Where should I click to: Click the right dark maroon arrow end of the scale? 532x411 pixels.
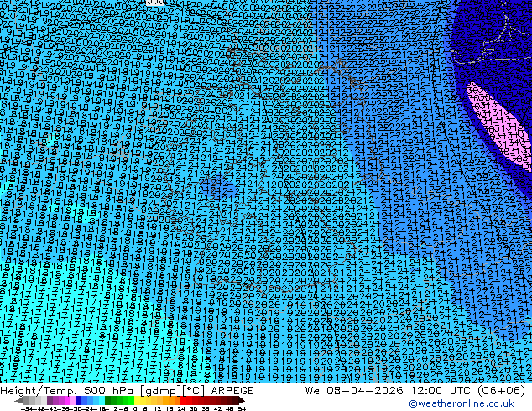(x=242, y=400)
